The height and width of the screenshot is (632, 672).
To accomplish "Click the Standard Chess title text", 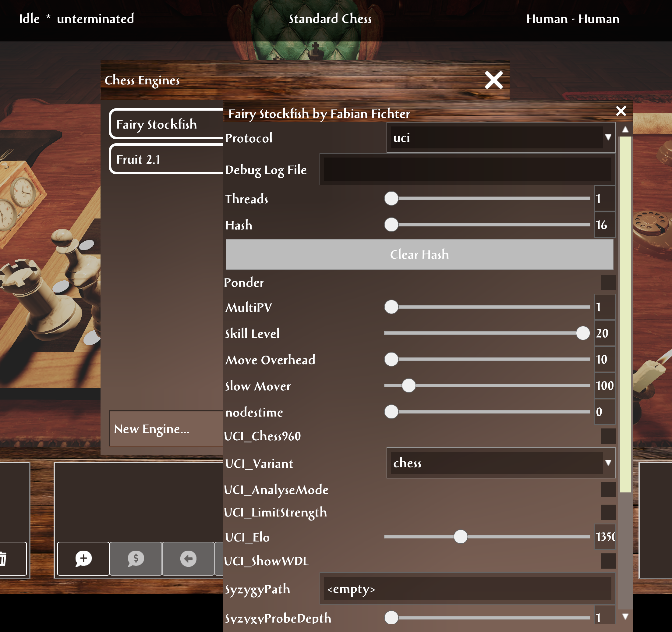I will pyautogui.click(x=330, y=19).
